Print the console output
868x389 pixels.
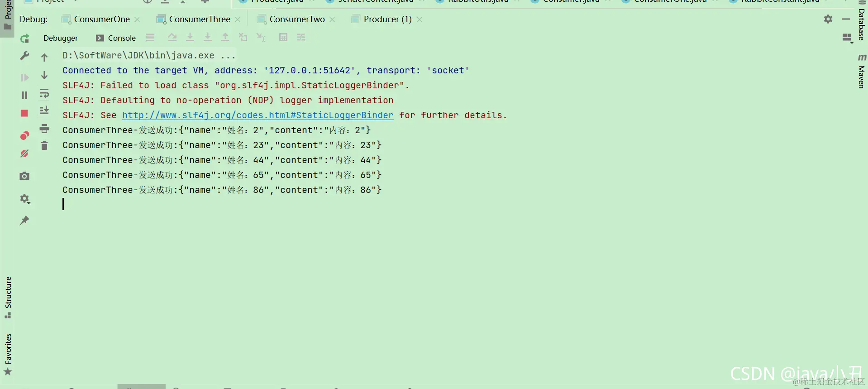(x=44, y=129)
